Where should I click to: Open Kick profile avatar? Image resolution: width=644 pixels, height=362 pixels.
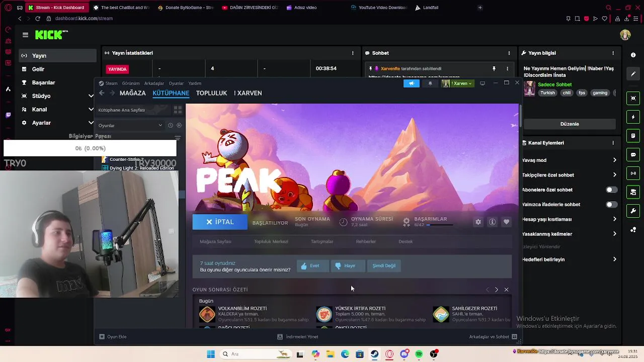point(625,35)
